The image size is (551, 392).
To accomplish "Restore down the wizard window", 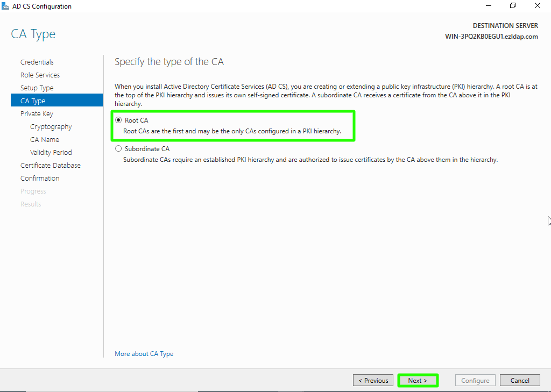I will [513, 6].
